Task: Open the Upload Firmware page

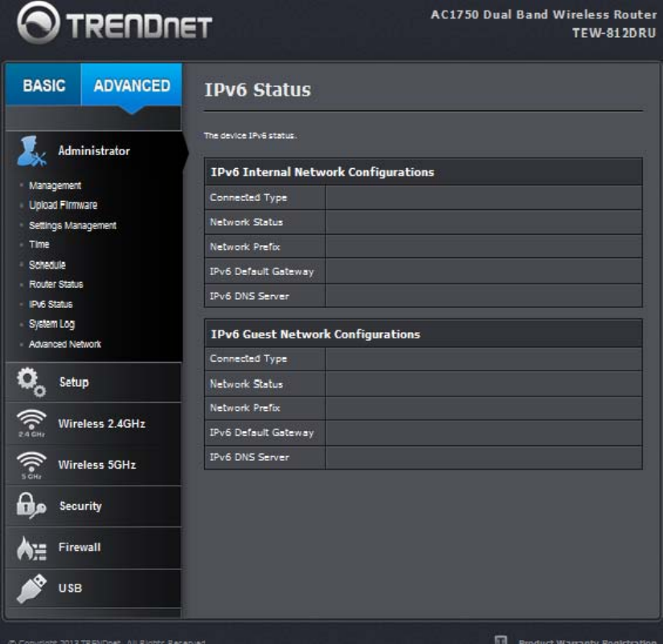Action: (x=63, y=205)
